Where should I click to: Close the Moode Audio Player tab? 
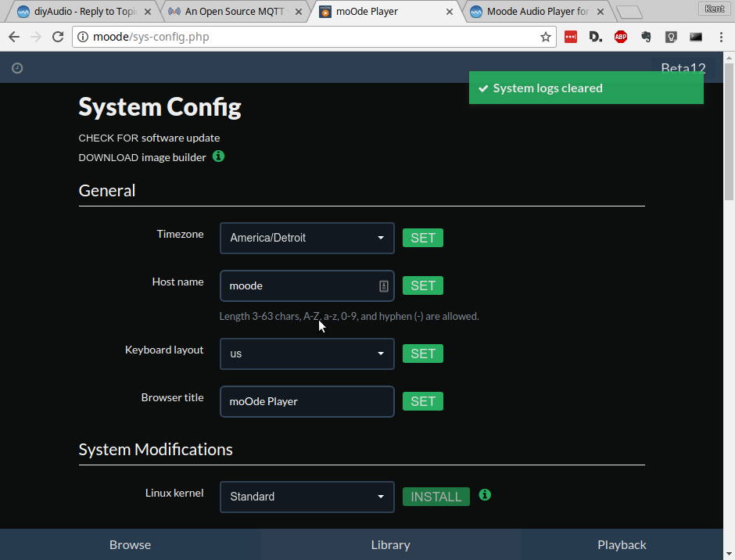pos(600,12)
